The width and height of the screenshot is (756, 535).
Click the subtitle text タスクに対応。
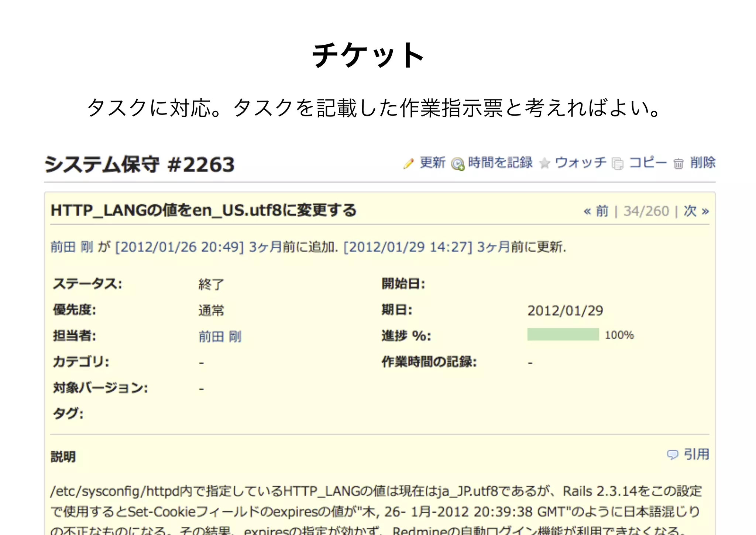pyautogui.click(x=154, y=108)
